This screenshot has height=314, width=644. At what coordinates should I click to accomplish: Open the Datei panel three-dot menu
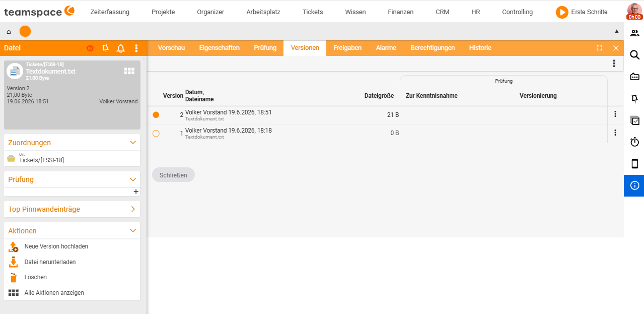click(136, 48)
